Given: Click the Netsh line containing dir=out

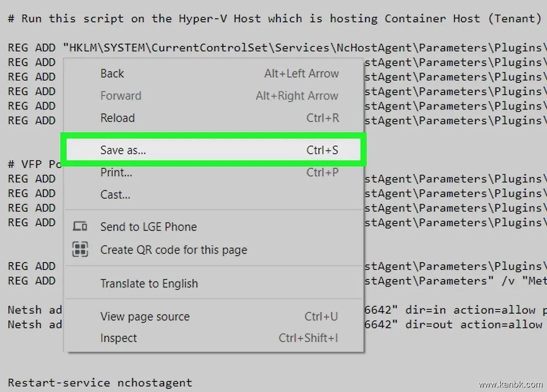Looking at the screenshot, I should tap(456, 325).
